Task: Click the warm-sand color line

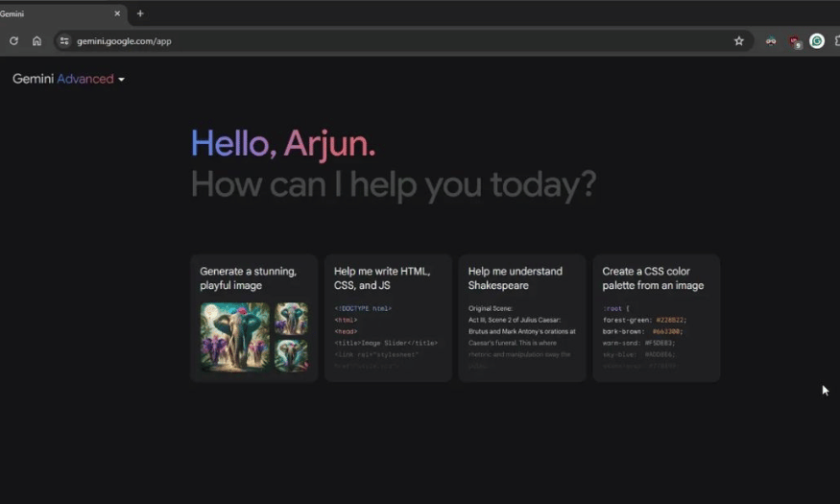Action: [638, 343]
